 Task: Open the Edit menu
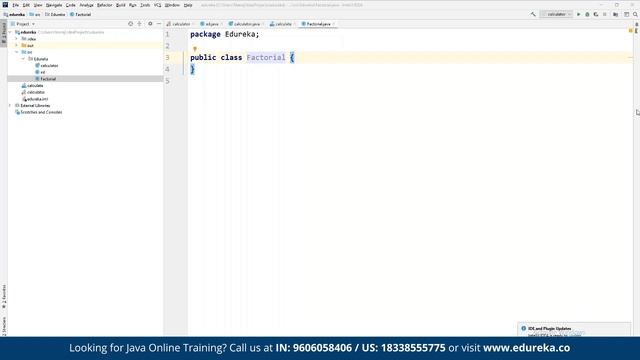click(x=26, y=5)
